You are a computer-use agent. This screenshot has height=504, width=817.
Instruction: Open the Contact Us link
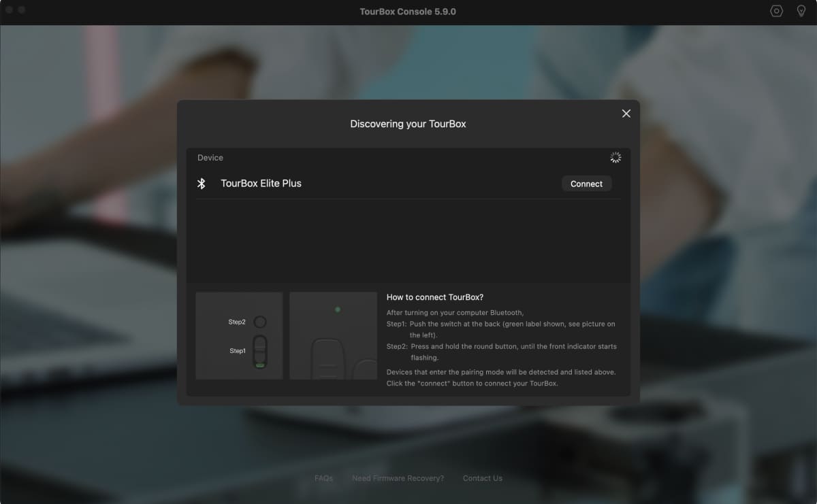pyautogui.click(x=483, y=478)
